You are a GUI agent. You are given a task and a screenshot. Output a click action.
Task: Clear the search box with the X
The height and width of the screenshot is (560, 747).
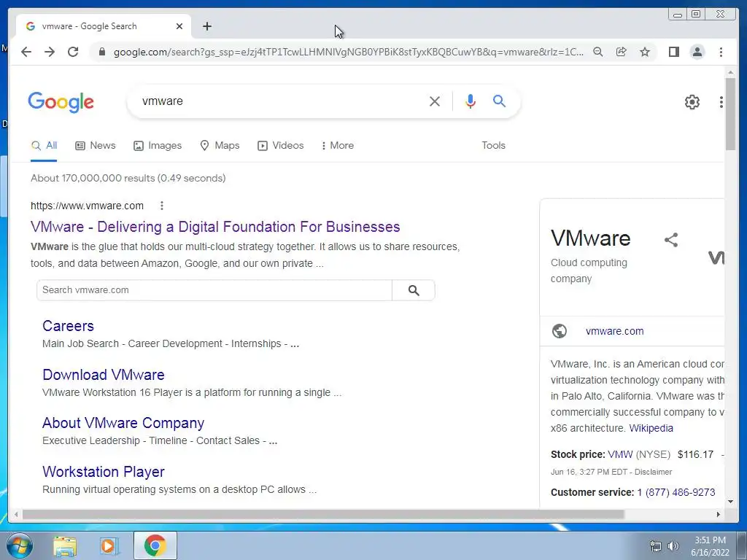pos(435,101)
